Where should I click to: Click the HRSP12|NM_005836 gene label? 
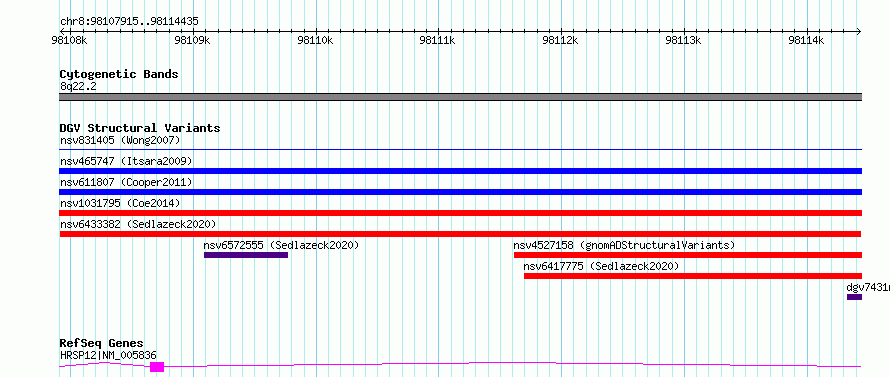[x=108, y=355]
